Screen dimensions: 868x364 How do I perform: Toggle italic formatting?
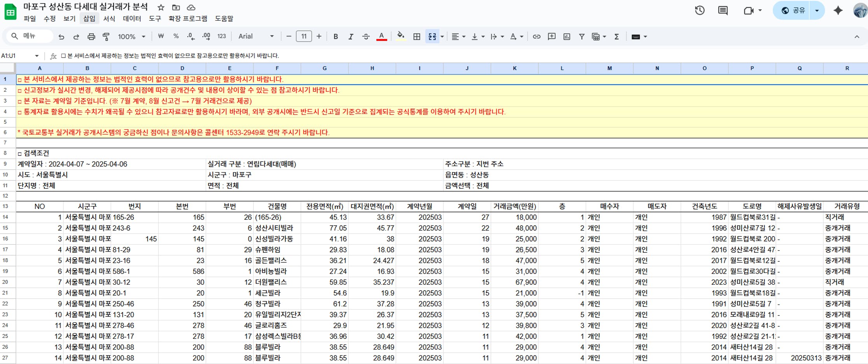pyautogui.click(x=351, y=37)
